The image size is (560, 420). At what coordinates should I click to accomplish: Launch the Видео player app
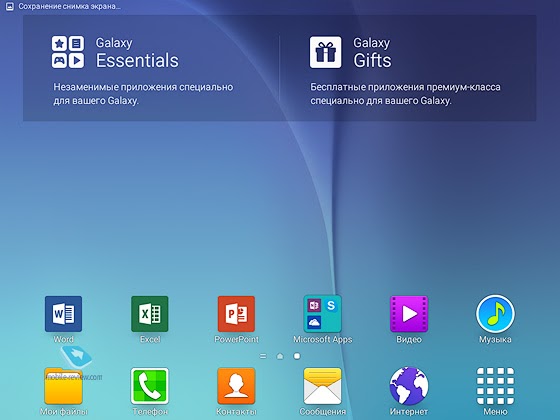[x=409, y=314]
